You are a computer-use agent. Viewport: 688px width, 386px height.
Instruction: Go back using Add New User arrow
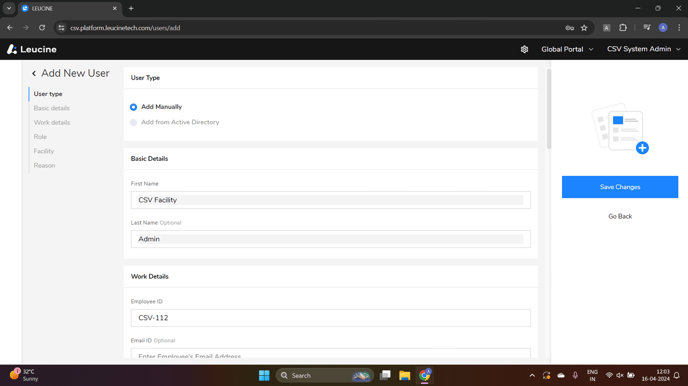[34, 73]
